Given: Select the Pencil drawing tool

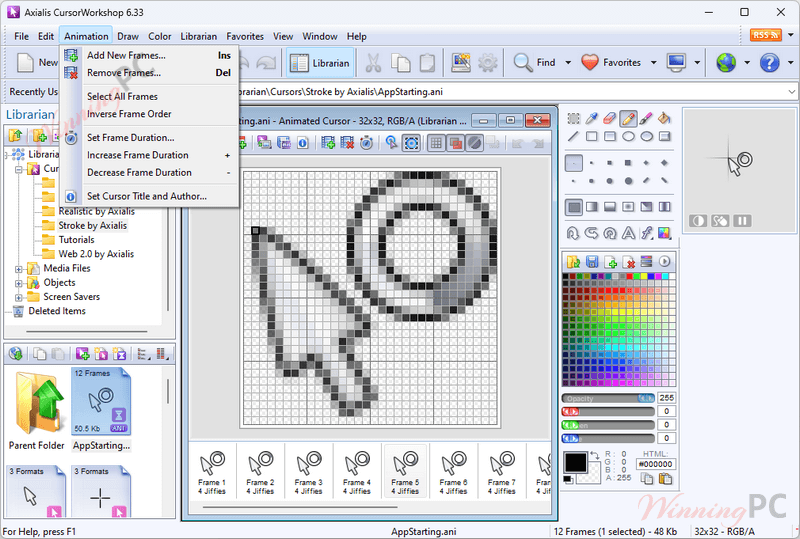Looking at the screenshot, I should 629,119.
